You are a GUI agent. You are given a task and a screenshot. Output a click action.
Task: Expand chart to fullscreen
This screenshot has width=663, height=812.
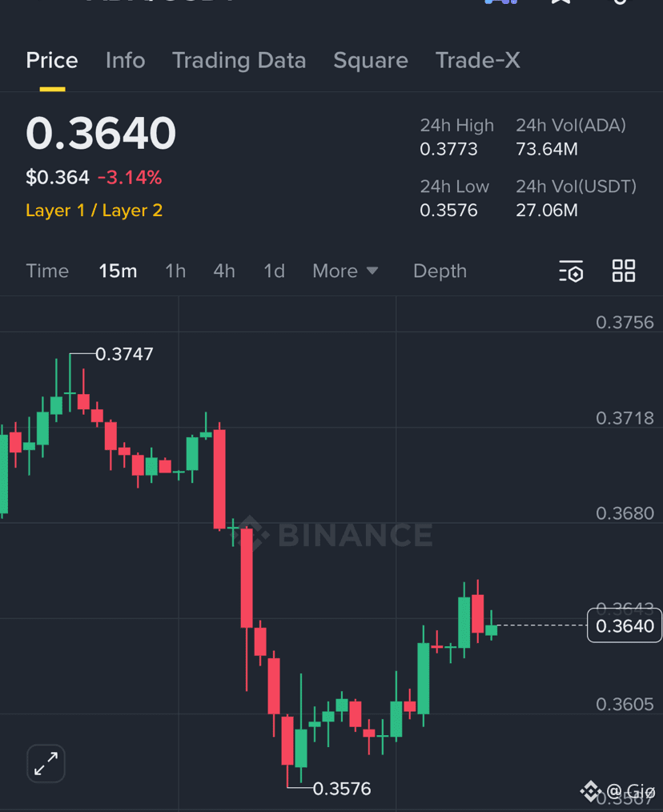click(46, 763)
